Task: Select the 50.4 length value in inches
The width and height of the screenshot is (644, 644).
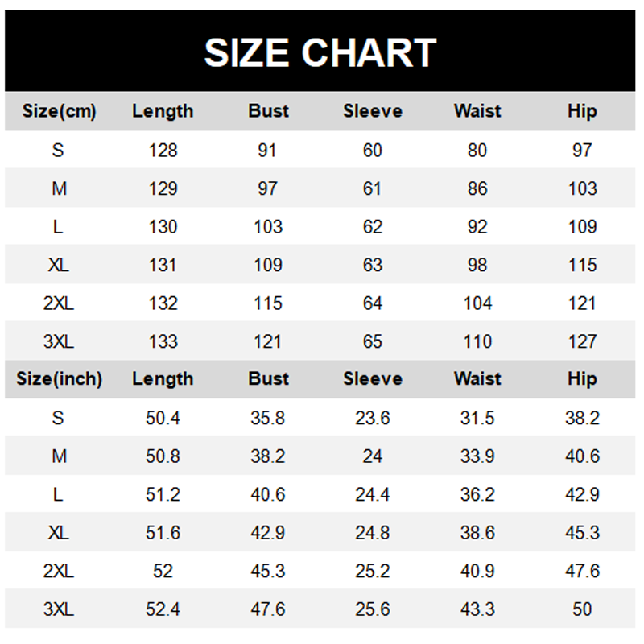Action: pyautogui.click(x=163, y=418)
